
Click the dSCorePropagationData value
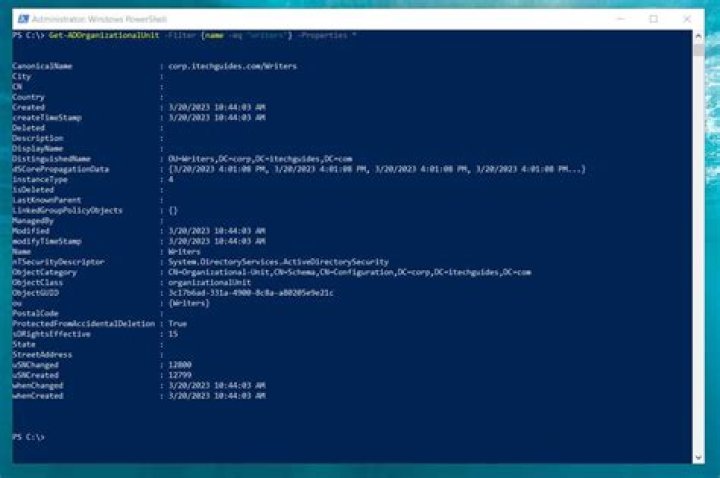377,169
